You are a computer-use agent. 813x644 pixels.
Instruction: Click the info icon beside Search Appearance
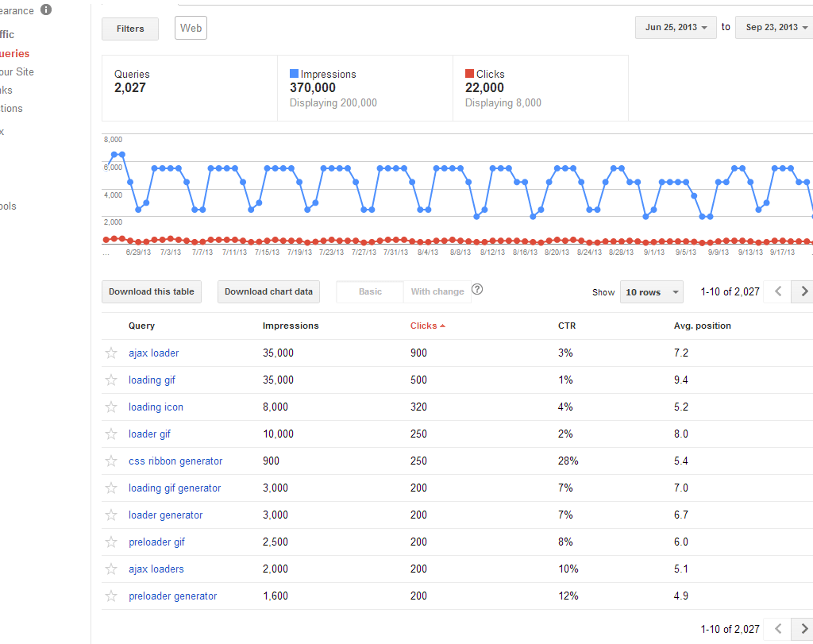(46, 10)
